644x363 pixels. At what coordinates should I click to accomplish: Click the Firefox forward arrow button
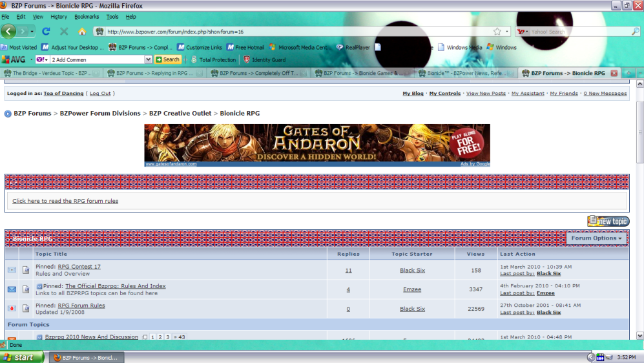[23, 31]
